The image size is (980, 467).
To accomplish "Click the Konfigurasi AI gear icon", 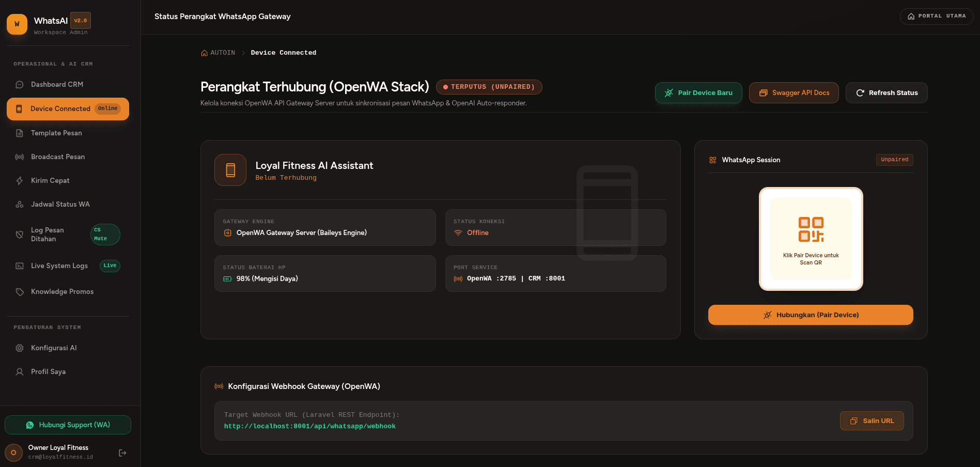I will [20, 348].
